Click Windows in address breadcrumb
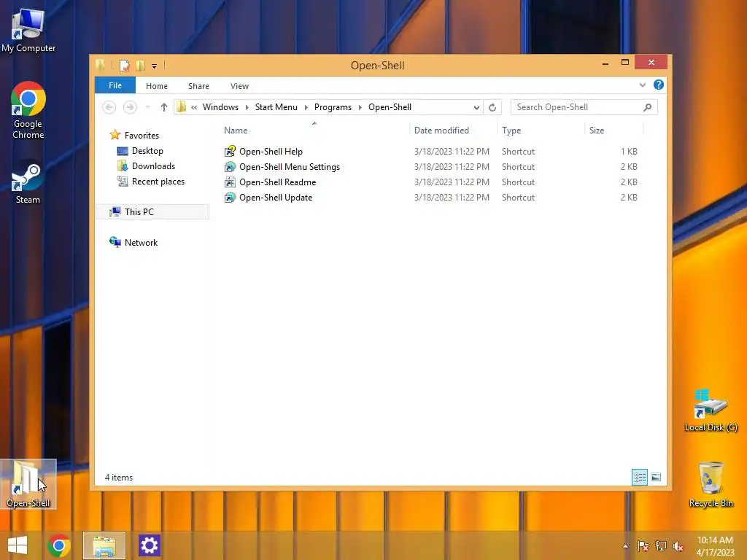747x560 pixels. pos(220,107)
